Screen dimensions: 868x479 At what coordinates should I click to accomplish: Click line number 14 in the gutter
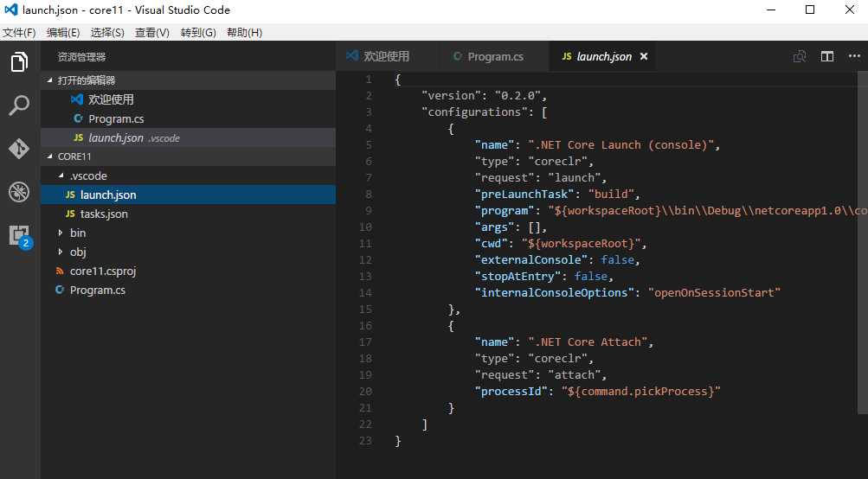[365, 292]
